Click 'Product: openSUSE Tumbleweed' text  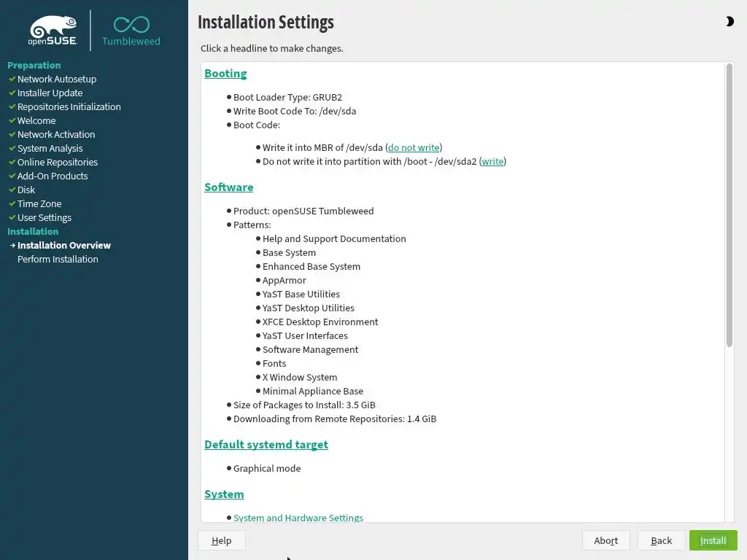coord(303,211)
